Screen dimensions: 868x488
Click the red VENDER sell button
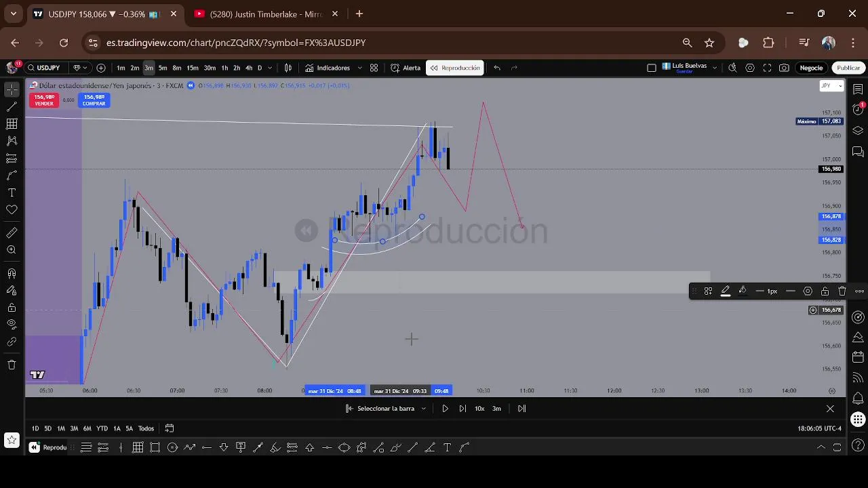click(x=44, y=100)
